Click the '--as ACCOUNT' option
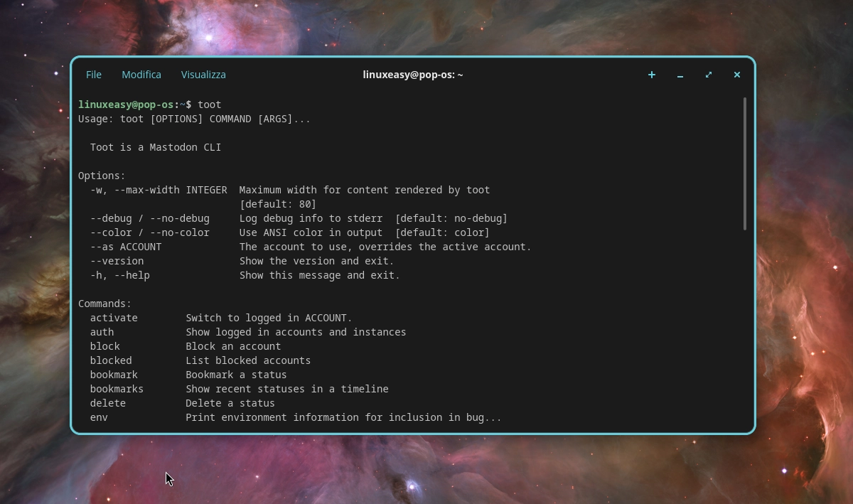 tap(126, 247)
